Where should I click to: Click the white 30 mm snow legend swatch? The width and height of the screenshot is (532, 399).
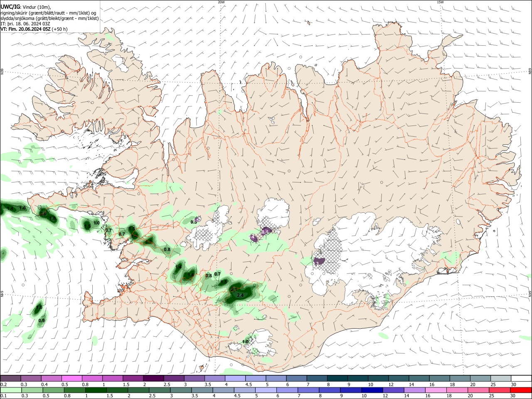click(x=521, y=379)
